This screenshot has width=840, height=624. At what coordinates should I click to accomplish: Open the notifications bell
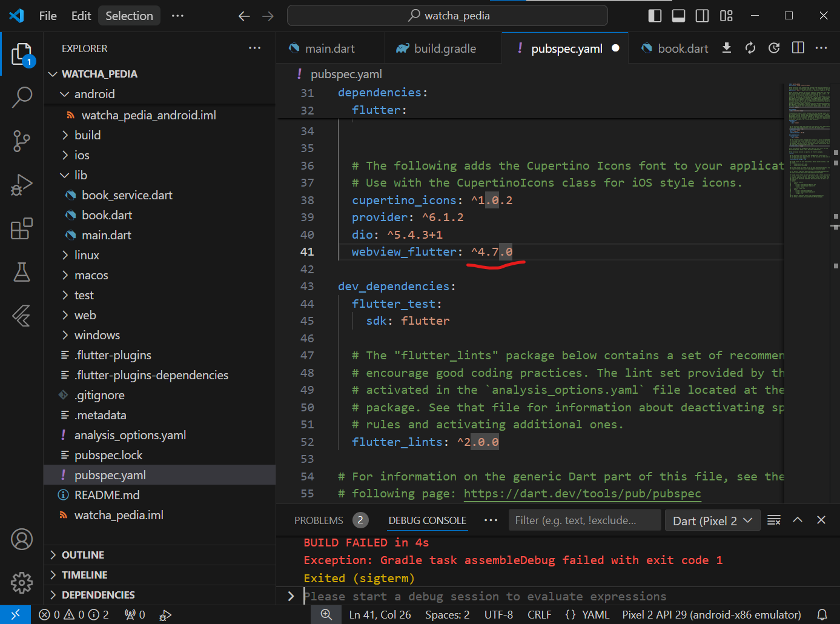coord(822,614)
